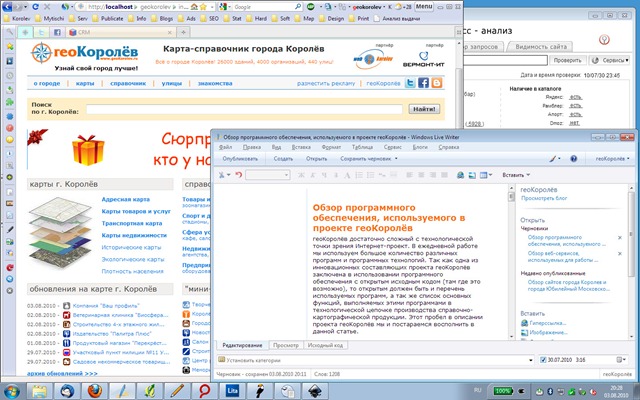Open the pinned Twitter tab in Firefox

[41, 32]
